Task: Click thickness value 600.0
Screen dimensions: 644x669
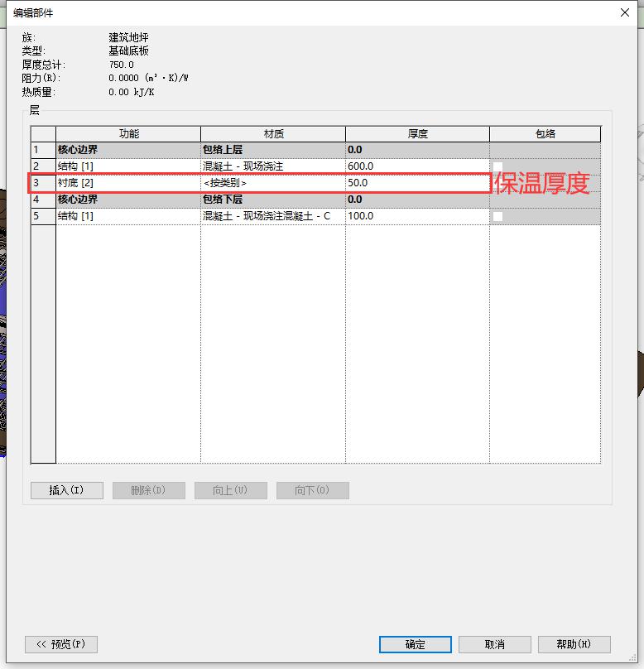Action: point(417,166)
